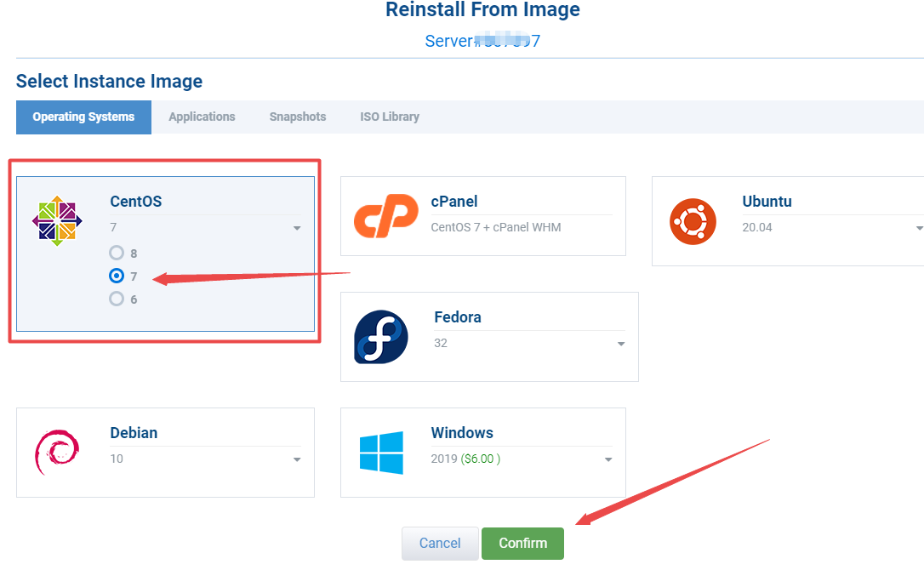Click the Windows card title

click(462, 432)
